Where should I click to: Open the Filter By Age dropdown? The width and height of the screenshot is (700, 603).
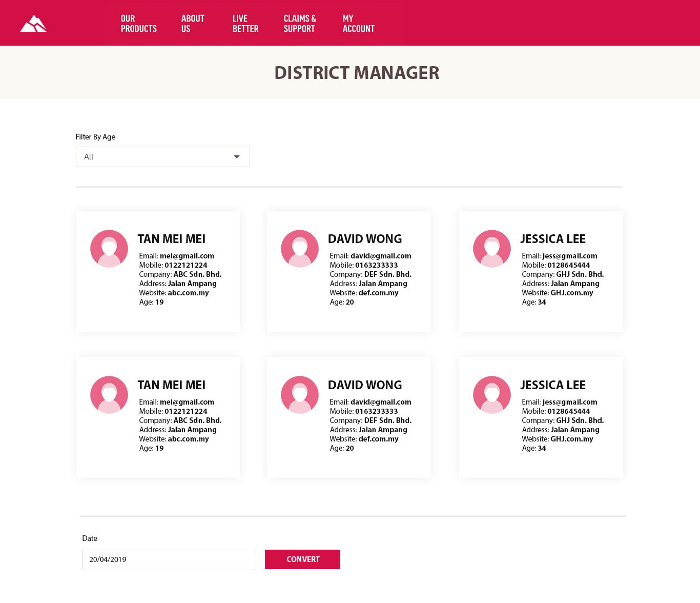click(162, 157)
